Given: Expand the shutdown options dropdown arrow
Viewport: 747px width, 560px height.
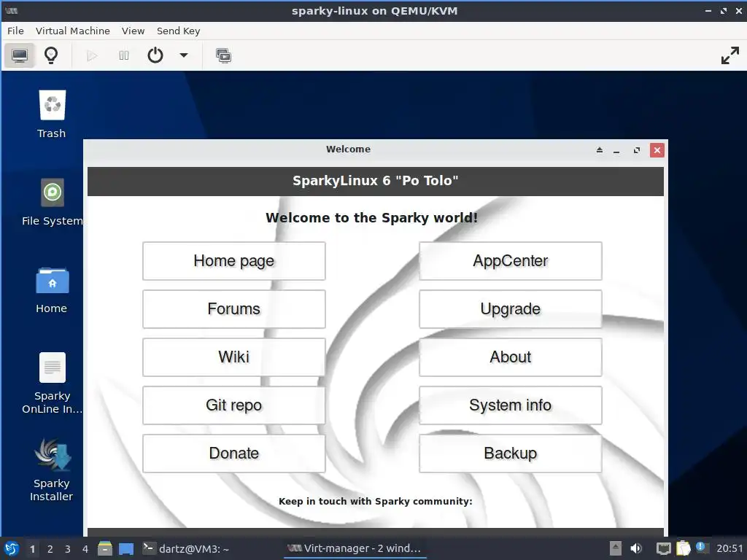Looking at the screenshot, I should tap(183, 55).
